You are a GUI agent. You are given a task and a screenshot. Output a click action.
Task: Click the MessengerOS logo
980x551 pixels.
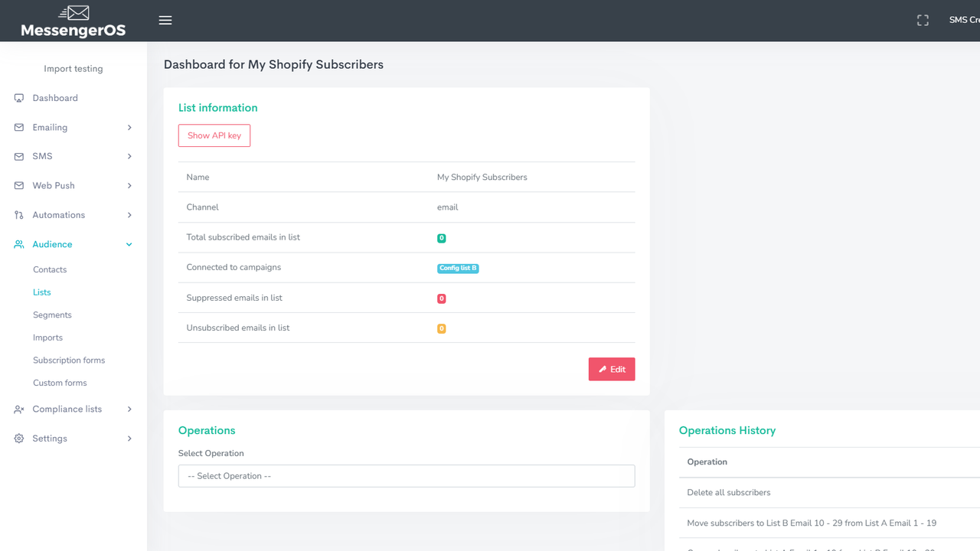(73, 21)
